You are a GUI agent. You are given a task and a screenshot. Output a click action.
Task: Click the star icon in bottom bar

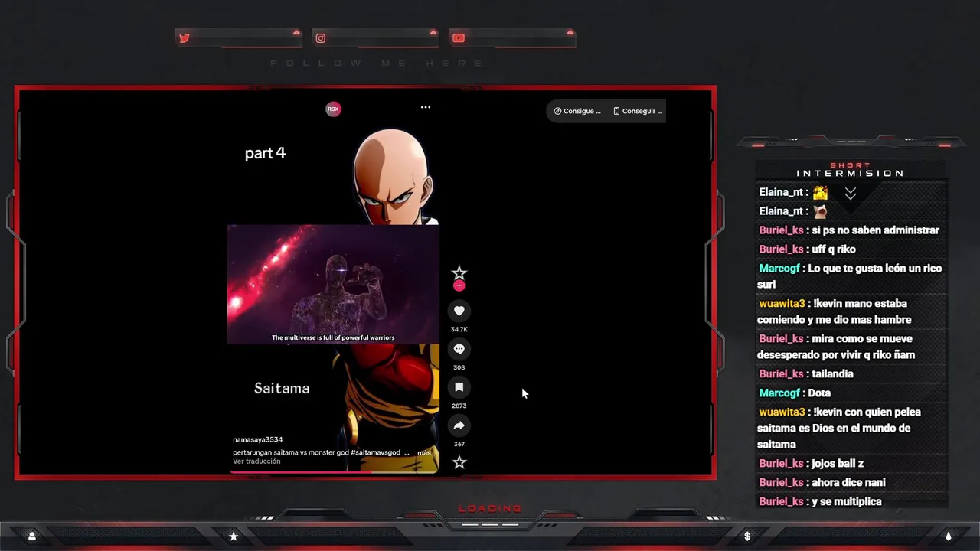tap(234, 536)
